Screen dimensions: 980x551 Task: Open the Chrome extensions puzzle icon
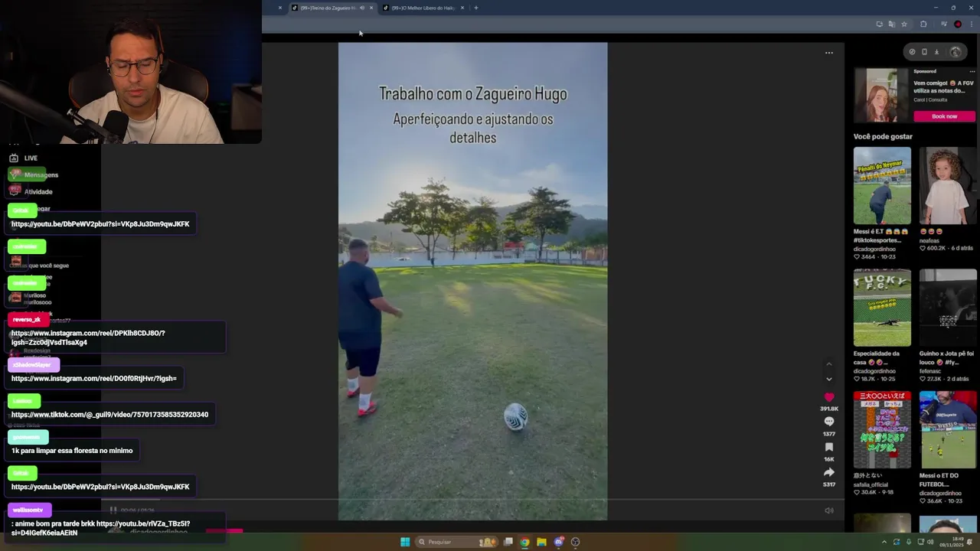[923, 24]
